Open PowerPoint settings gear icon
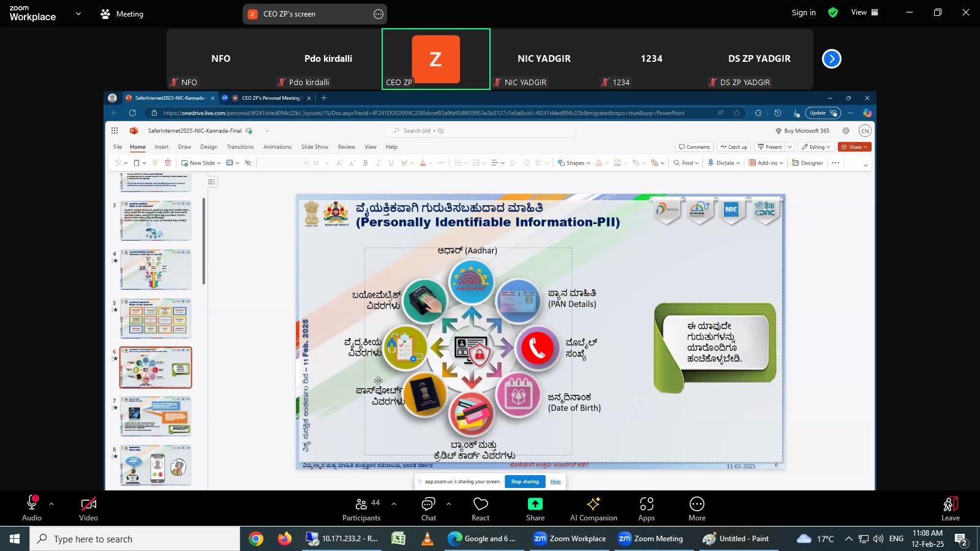This screenshot has width=980, height=551. coord(846,130)
